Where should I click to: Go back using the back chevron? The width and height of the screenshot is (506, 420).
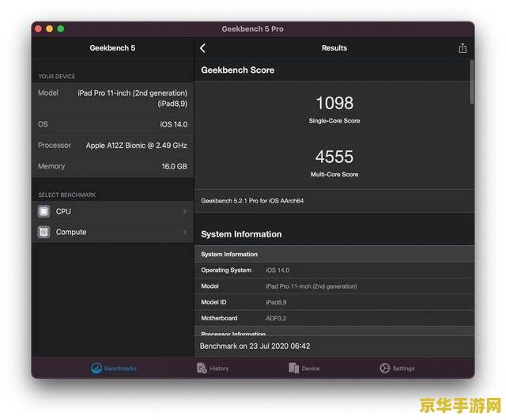tap(202, 48)
